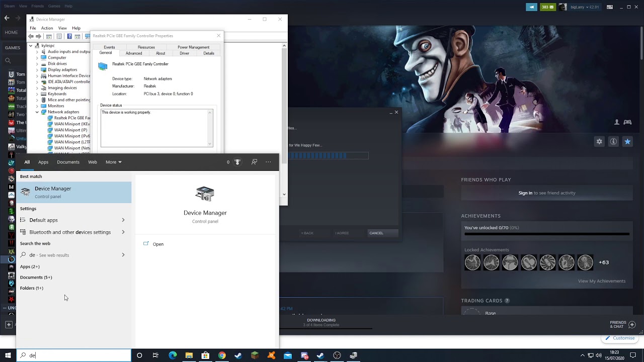
Task: Select Documents filter in search panel
Action: coord(68,162)
